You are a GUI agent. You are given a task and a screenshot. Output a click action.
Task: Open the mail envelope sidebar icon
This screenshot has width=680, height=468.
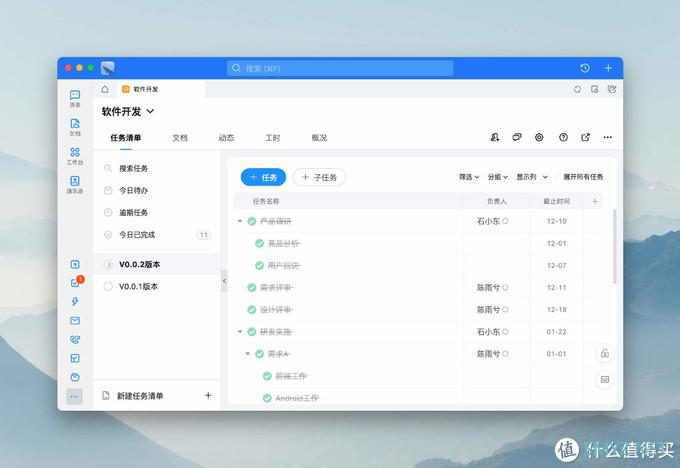coord(75,321)
